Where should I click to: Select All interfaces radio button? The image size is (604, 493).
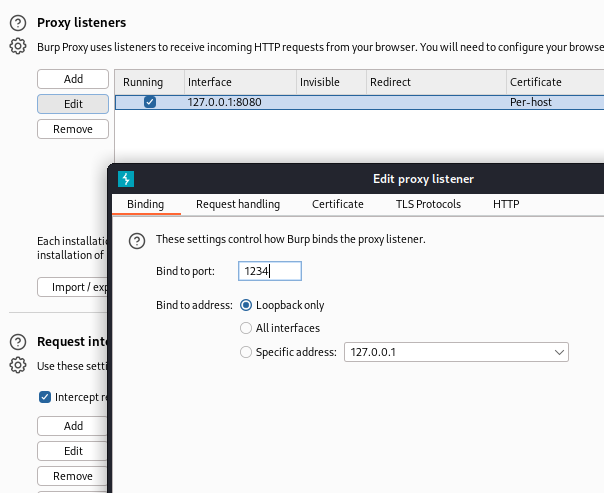coord(246,328)
